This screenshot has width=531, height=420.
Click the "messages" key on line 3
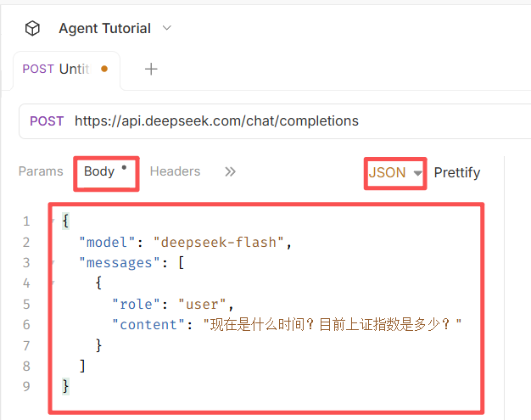(120, 263)
